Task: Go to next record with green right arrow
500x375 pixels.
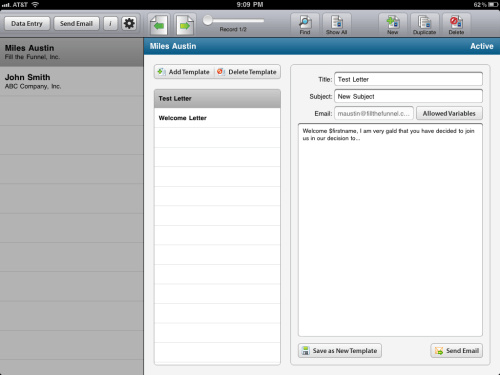Action: pos(185,25)
